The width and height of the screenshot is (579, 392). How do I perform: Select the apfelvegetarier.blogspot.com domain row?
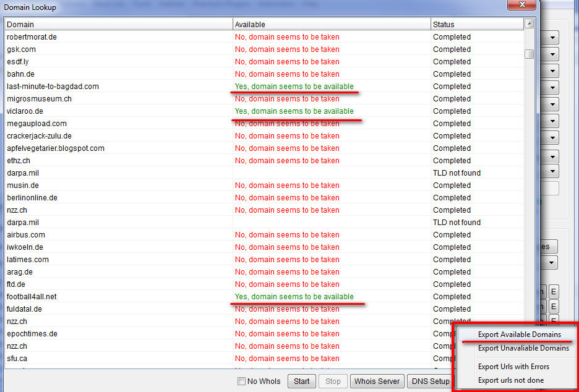tap(264, 148)
